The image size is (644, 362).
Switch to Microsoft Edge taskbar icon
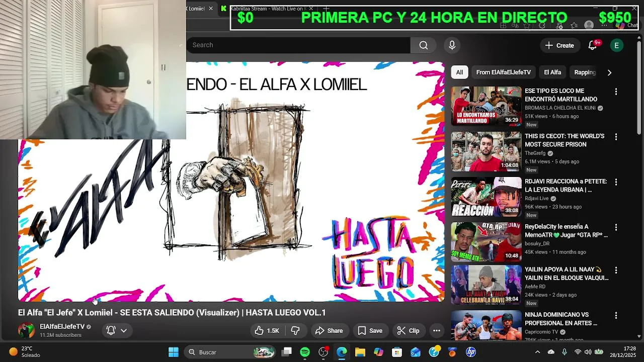pyautogui.click(x=342, y=352)
